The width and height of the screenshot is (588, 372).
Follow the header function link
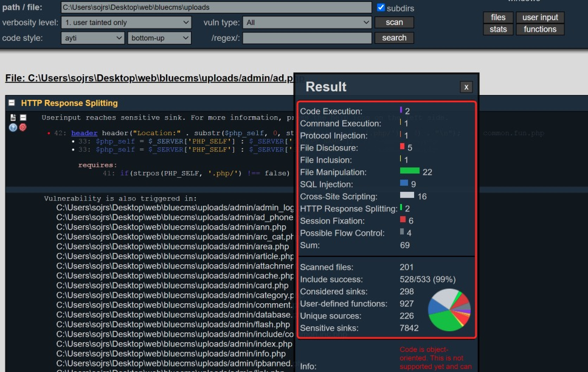(x=85, y=133)
